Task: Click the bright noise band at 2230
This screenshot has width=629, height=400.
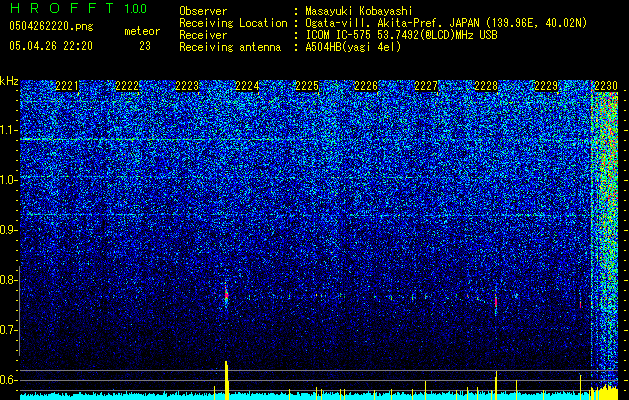Action: pyautogui.click(x=605, y=241)
